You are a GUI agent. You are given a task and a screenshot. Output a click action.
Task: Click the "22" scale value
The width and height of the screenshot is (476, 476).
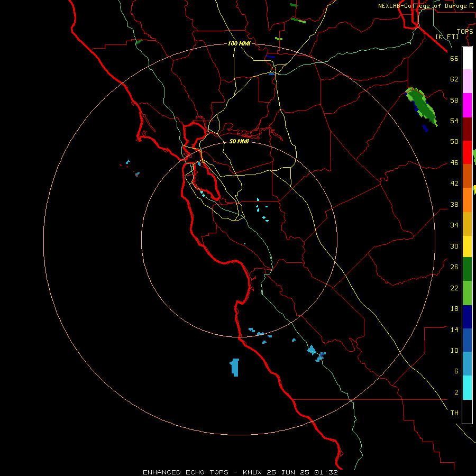pyautogui.click(x=454, y=288)
